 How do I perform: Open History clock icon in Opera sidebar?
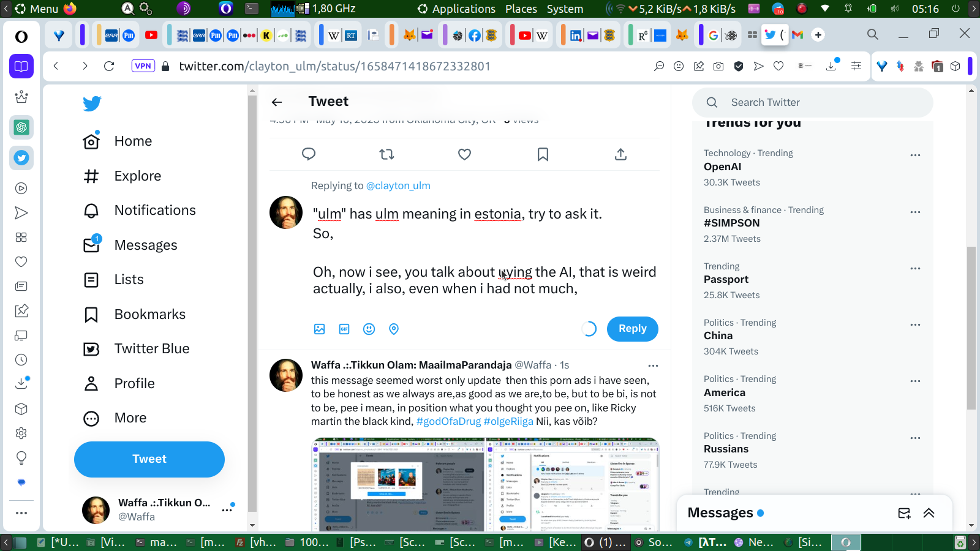click(x=21, y=360)
